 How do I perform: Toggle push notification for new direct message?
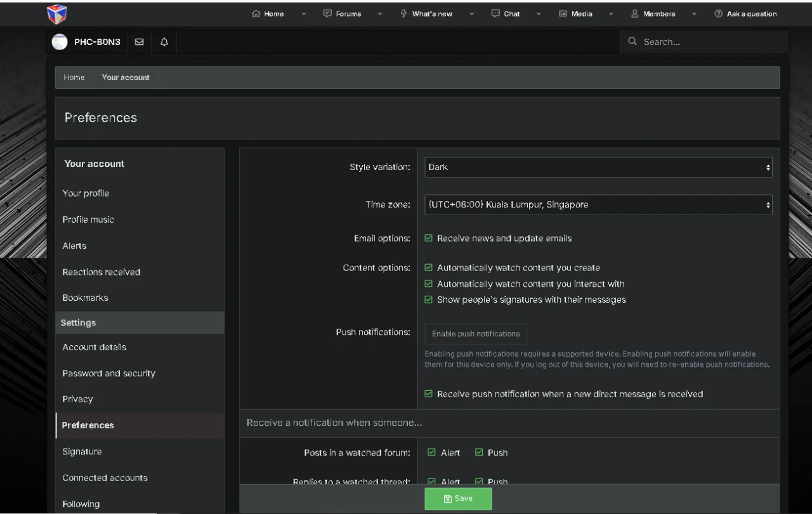click(428, 394)
